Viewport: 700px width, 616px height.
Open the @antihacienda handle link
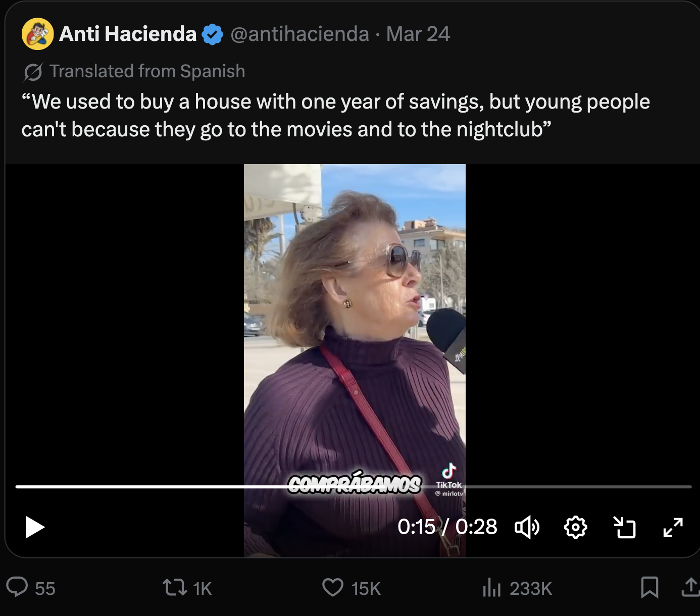299,34
